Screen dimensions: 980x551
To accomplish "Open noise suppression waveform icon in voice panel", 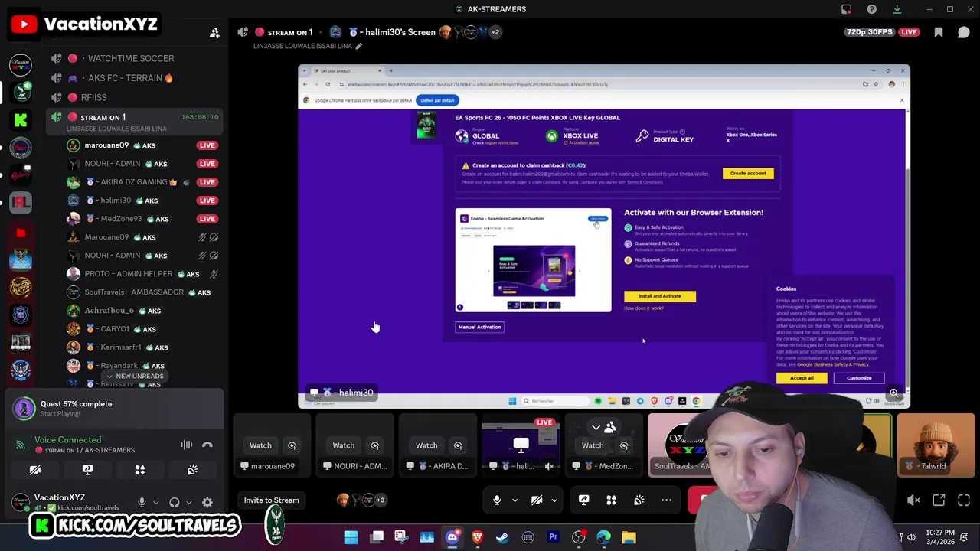I will 186,445.
